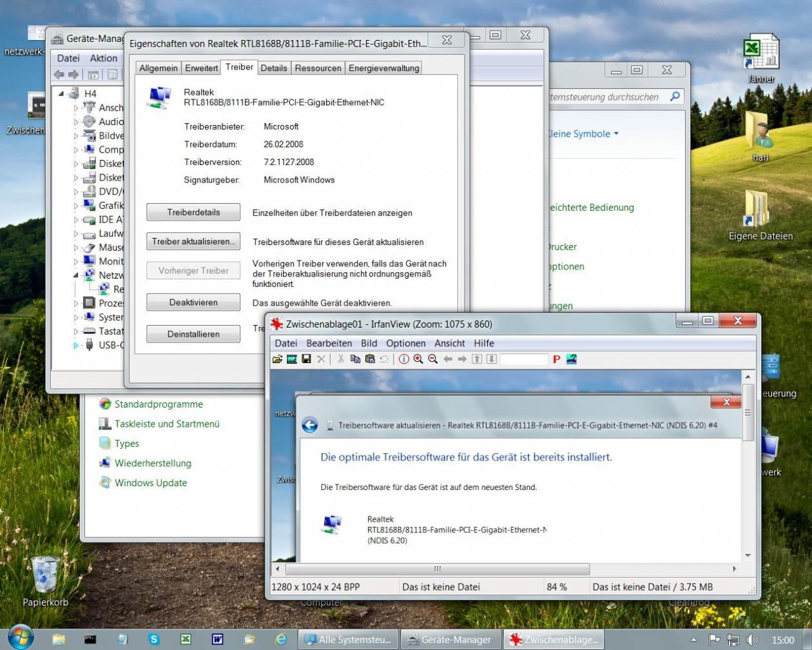Click the back arrow in Geräte-Manager toolbar
The width and height of the screenshot is (812, 650).
point(59,75)
